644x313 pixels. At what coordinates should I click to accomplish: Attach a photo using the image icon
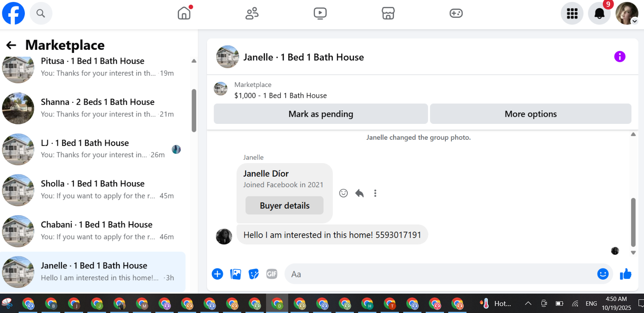(x=236, y=274)
